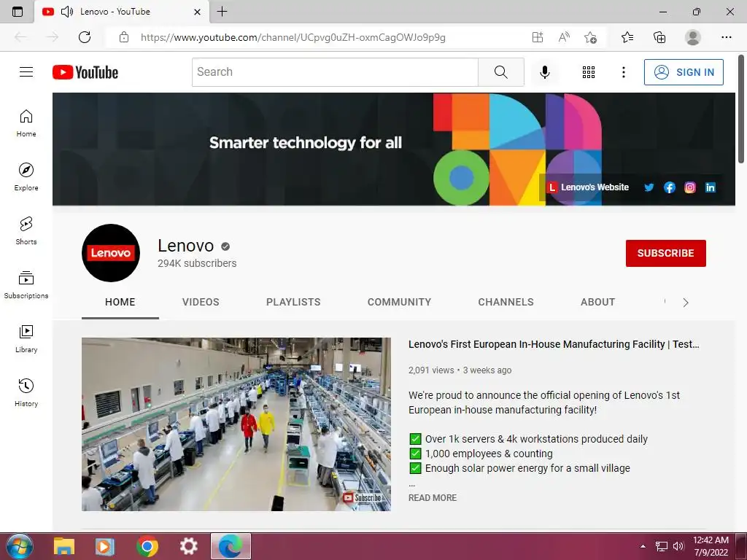Show hidden system tray icons

click(x=643, y=546)
